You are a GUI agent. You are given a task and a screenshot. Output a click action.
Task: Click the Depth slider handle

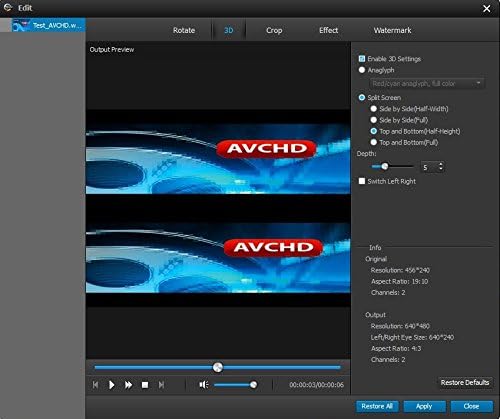click(385, 166)
